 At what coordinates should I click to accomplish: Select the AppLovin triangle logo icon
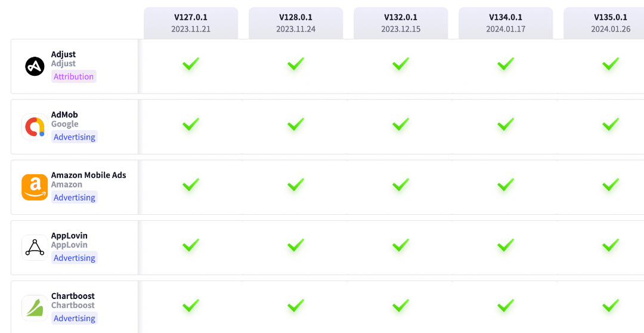point(35,248)
